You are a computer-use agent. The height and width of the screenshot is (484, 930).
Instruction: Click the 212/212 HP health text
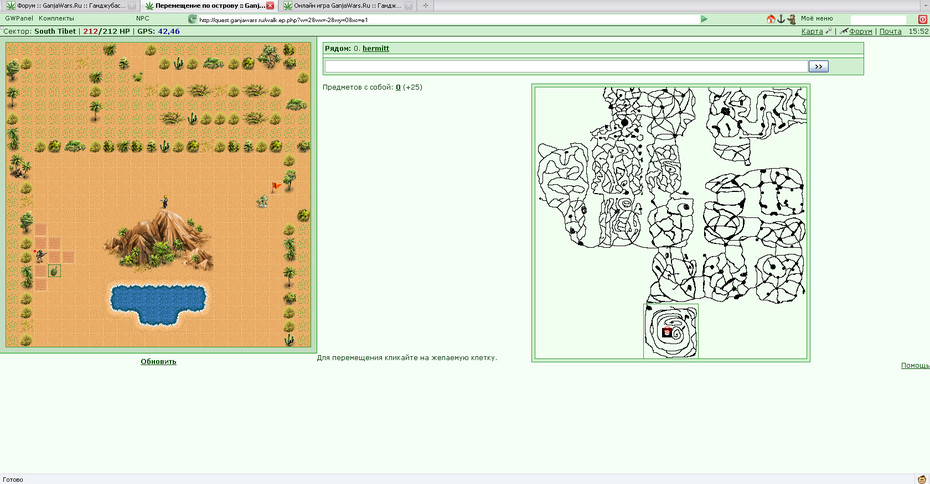click(106, 31)
